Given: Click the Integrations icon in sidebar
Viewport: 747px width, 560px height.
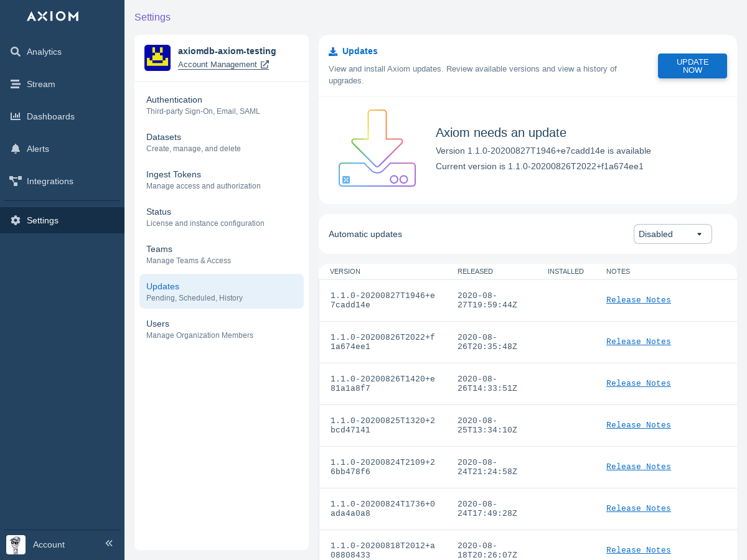Looking at the screenshot, I should click(16, 181).
